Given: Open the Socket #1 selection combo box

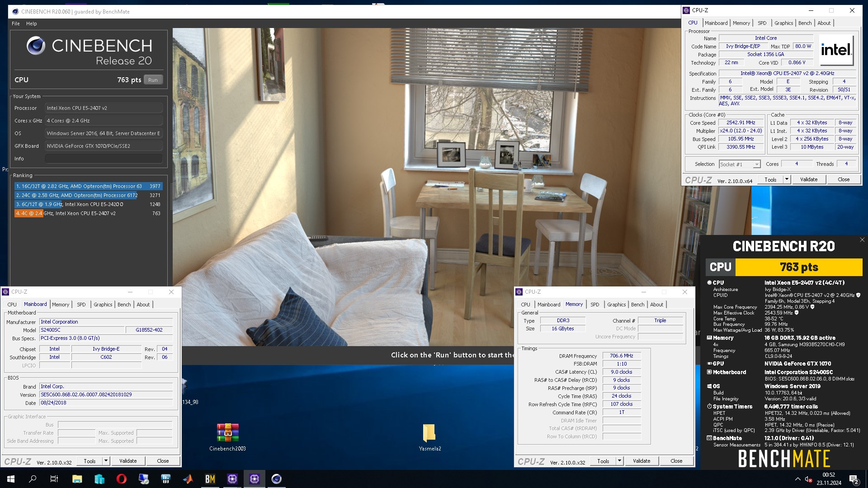Looking at the screenshot, I should coord(740,164).
